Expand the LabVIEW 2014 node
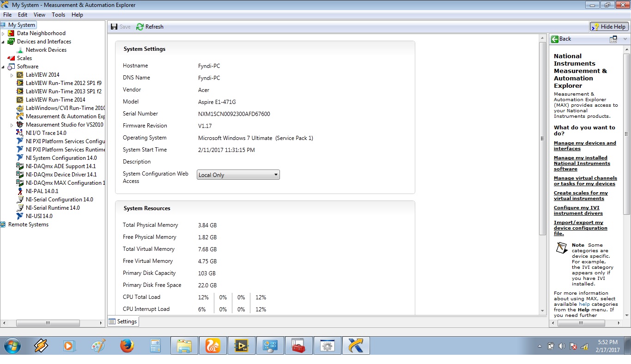 coord(12,75)
